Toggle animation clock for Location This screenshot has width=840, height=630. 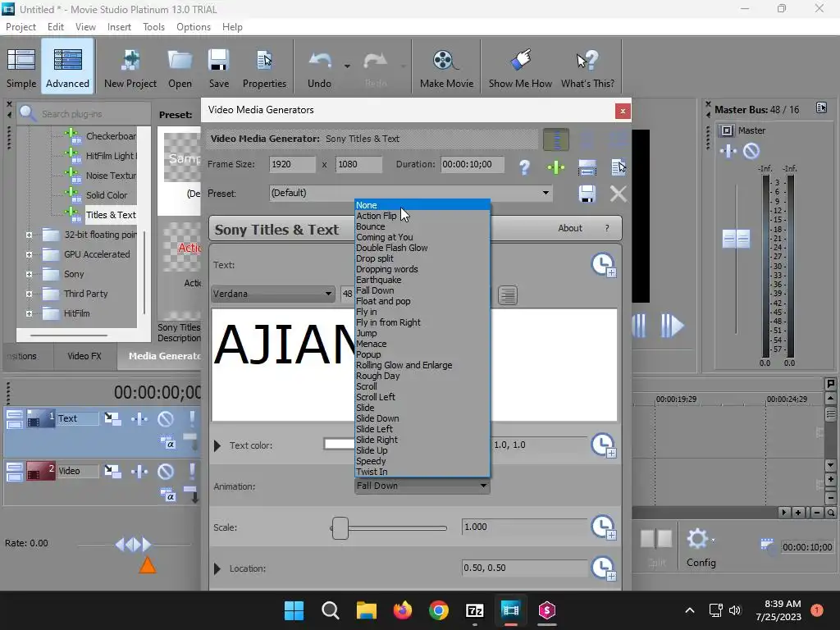604,568
